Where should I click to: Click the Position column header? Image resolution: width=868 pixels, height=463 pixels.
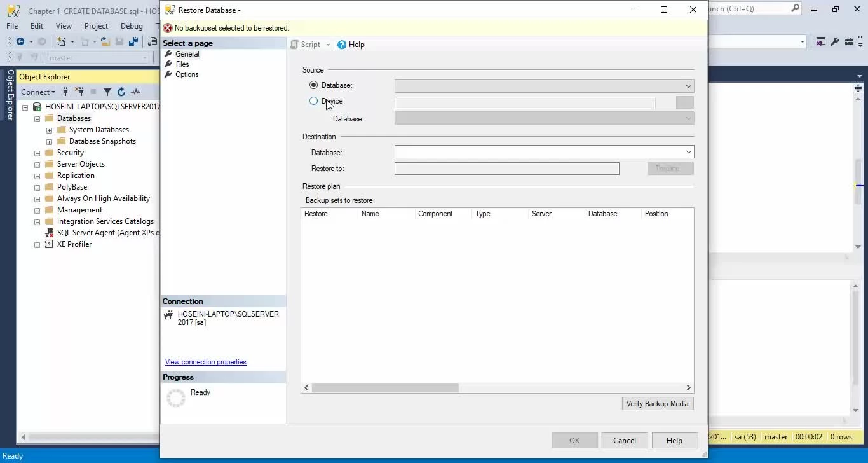pyautogui.click(x=667, y=214)
